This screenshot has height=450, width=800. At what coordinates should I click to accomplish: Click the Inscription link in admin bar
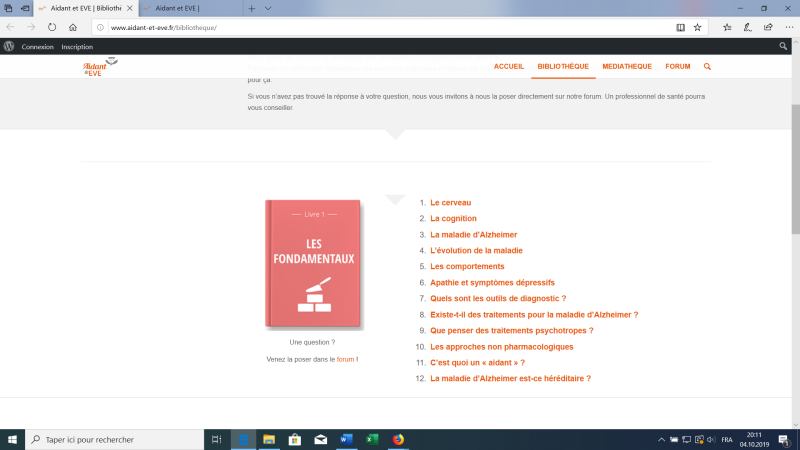coord(77,46)
